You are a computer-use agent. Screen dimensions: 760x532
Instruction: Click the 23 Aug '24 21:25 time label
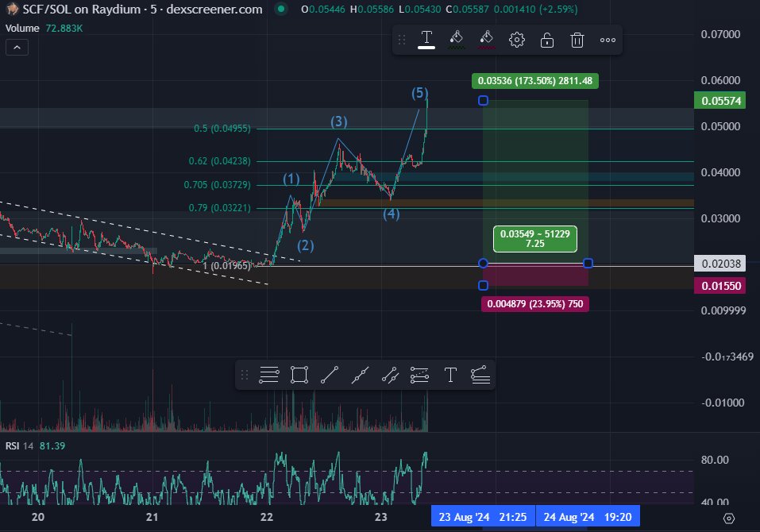(x=483, y=517)
